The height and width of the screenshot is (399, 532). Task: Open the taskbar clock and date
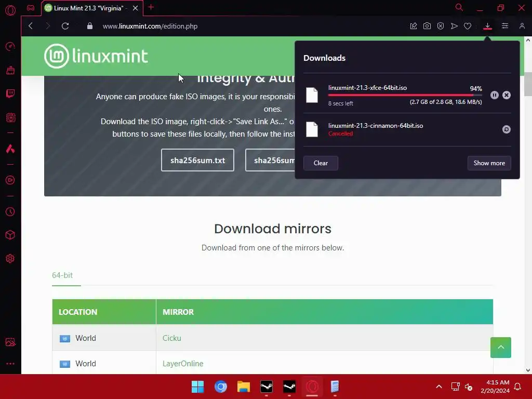495,387
